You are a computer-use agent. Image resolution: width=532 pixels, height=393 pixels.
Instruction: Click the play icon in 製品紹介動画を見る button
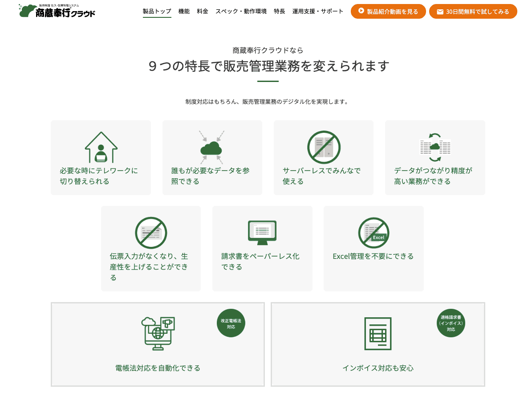pyautogui.click(x=361, y=11)
